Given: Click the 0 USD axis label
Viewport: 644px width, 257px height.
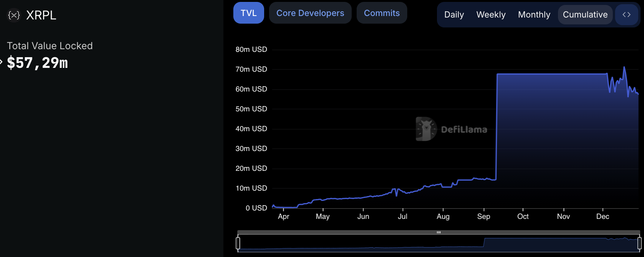Looking at the screenshot, I should (256, 208).
